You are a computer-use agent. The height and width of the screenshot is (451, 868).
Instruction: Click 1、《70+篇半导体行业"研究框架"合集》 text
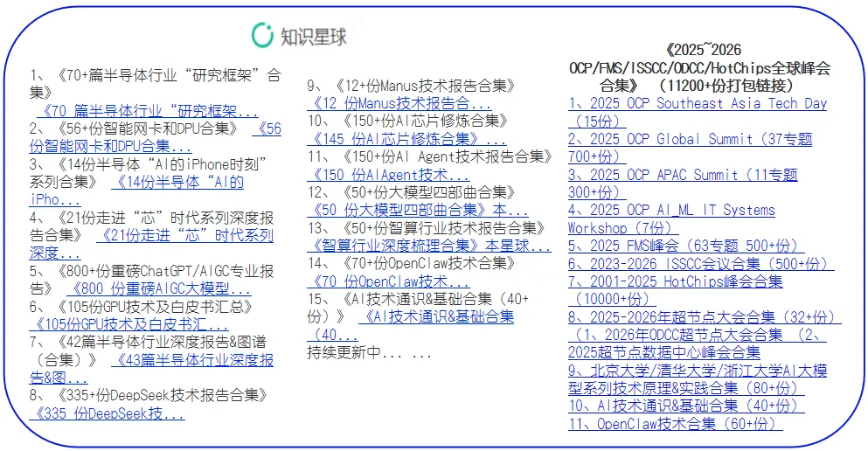[156, 84]
